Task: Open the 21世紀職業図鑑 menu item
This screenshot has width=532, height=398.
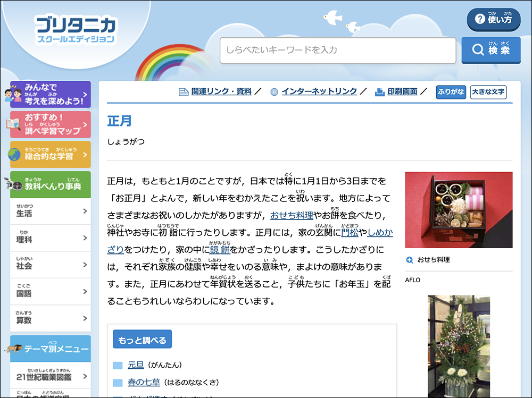Action: click(51, 376)
